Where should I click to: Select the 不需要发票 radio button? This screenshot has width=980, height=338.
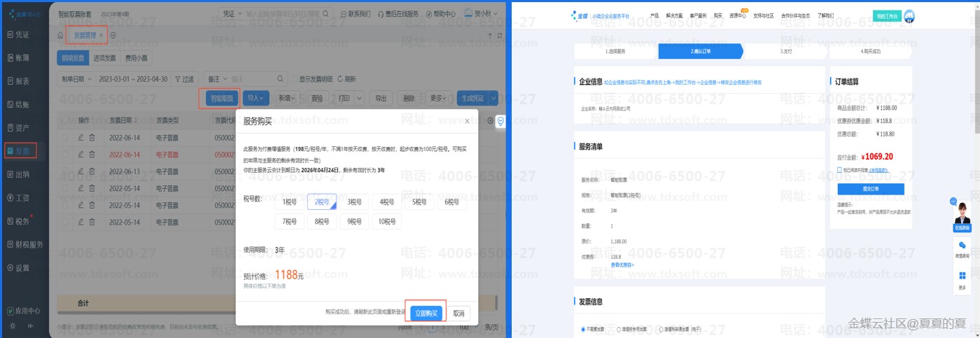click(582, 329)
